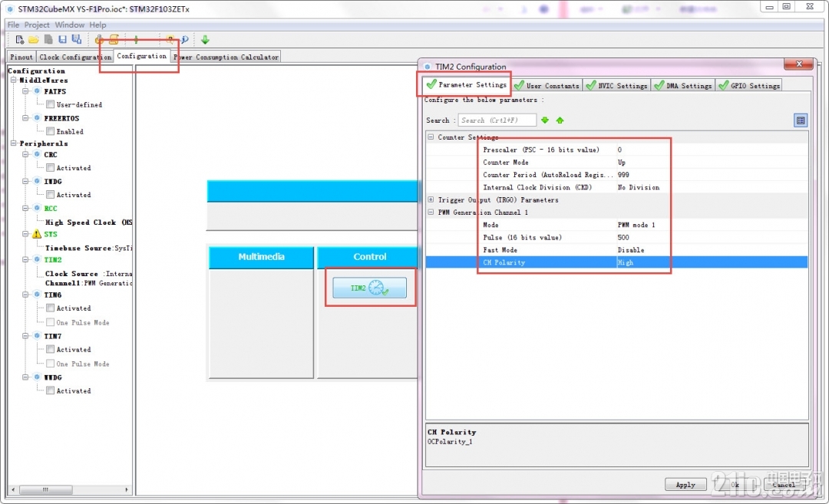Click the blue node icon beside FATFS
Screen dimensions: 829x504
point(37,91)
